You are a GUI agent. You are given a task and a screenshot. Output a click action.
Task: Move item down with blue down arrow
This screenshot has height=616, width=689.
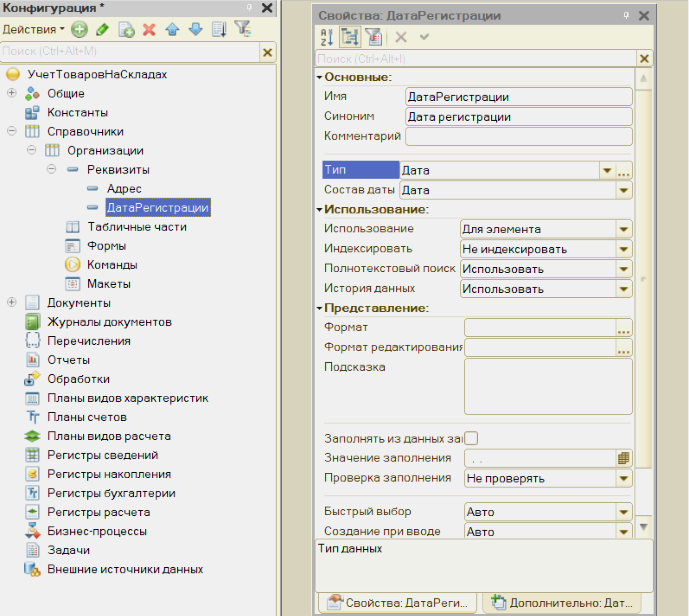click(196, 30)
